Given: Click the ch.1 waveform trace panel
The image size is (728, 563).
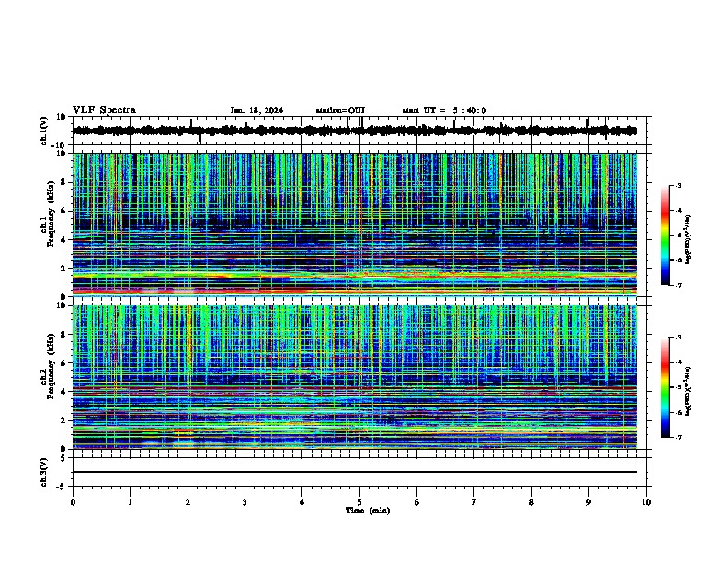Looking at the screenshot, I should tap(359, 131).
